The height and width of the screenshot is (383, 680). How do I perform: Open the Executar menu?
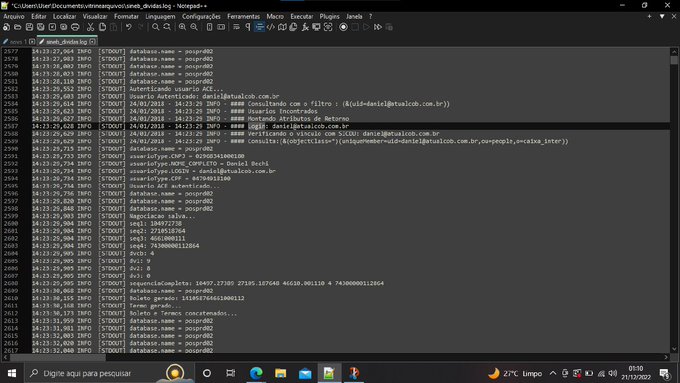click(x=301, y=16)
